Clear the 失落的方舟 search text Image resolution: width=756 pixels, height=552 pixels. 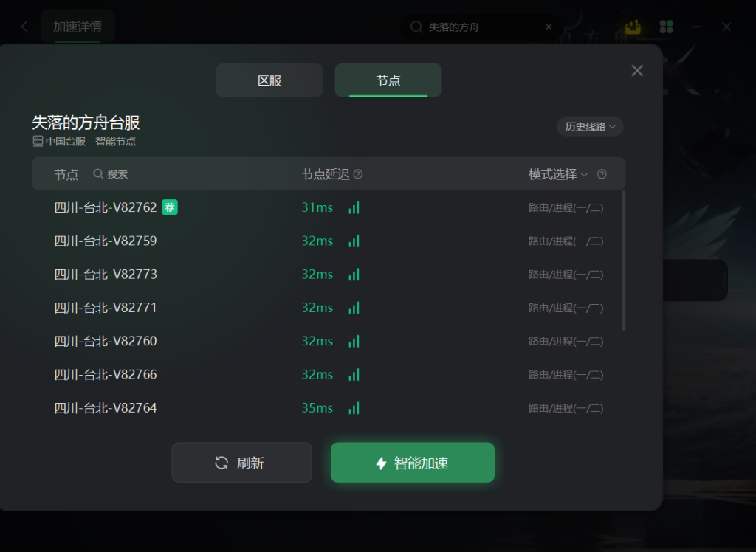[x=549, y=27]
